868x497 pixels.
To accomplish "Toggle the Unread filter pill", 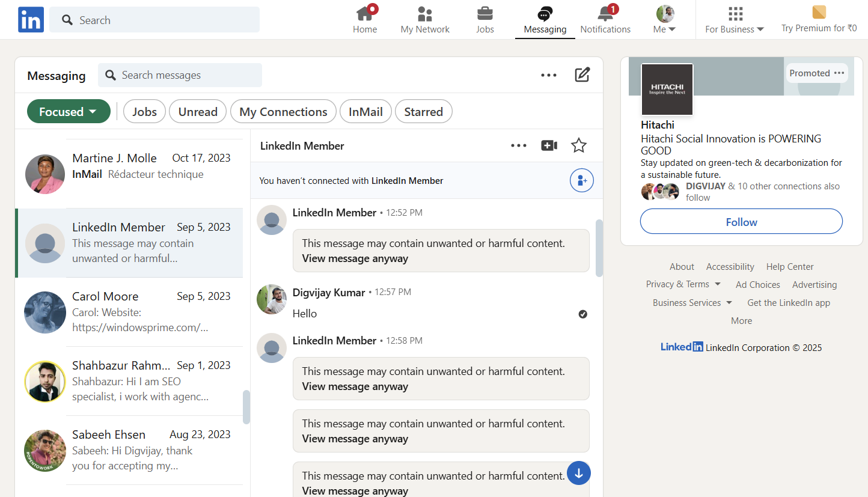I will click(x=198, y=112).
